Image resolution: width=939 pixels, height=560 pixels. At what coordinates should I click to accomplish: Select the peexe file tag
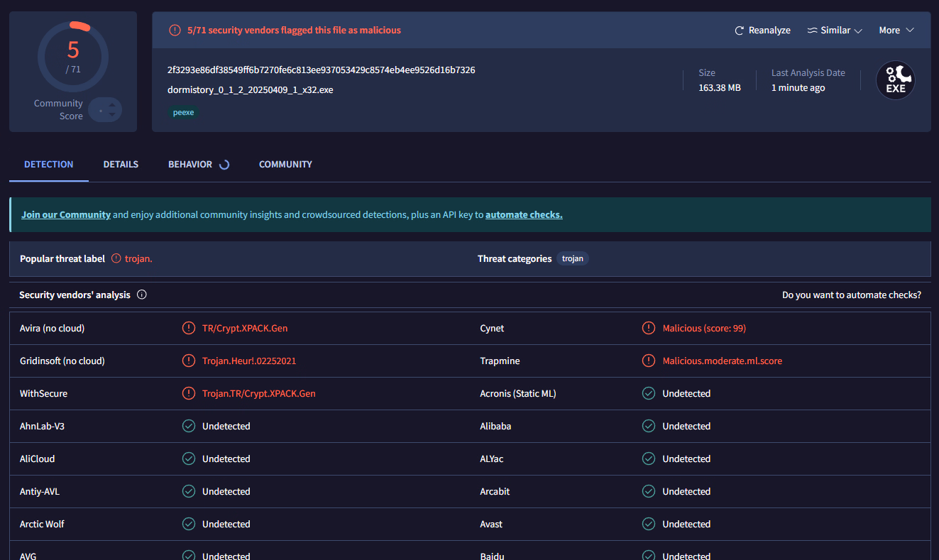(184, 112)
